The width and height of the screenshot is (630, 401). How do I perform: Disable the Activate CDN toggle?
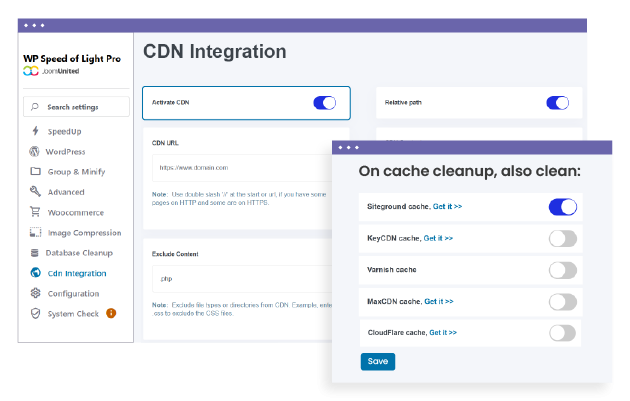tap(325, 102)
